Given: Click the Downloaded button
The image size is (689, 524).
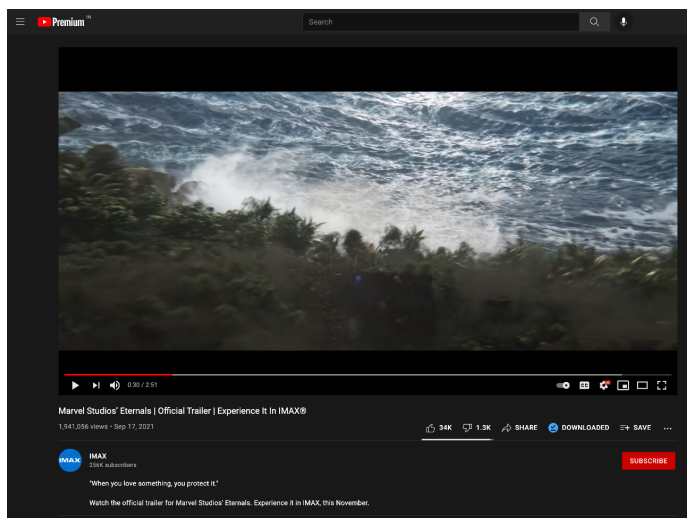Looking at the screenshot, I should pyautogui.click(x=578, y=428).
